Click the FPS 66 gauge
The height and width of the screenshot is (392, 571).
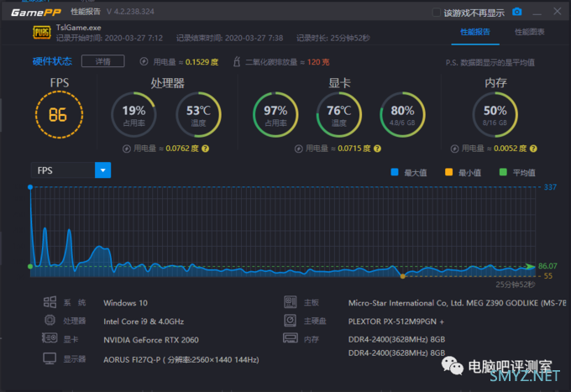coord(59,115)
